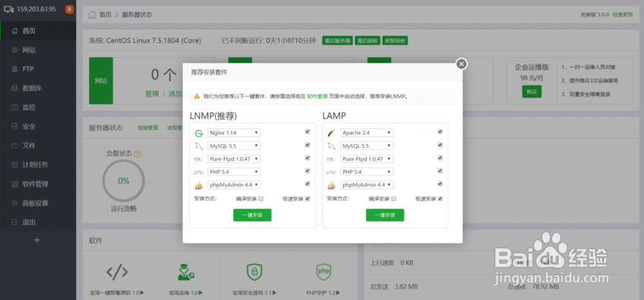The width and height of the screenshot is (644, 300).
Task: Click the php icon in LNMP list
Action: 199,173
